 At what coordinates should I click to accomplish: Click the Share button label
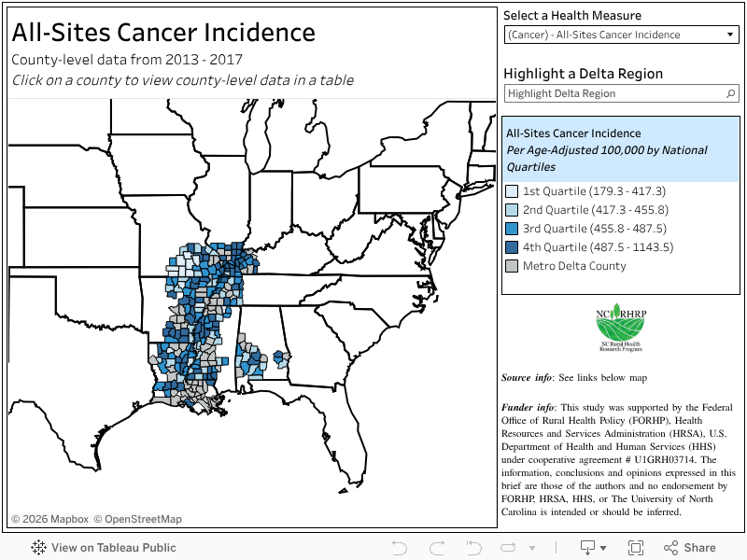point(699,547)
